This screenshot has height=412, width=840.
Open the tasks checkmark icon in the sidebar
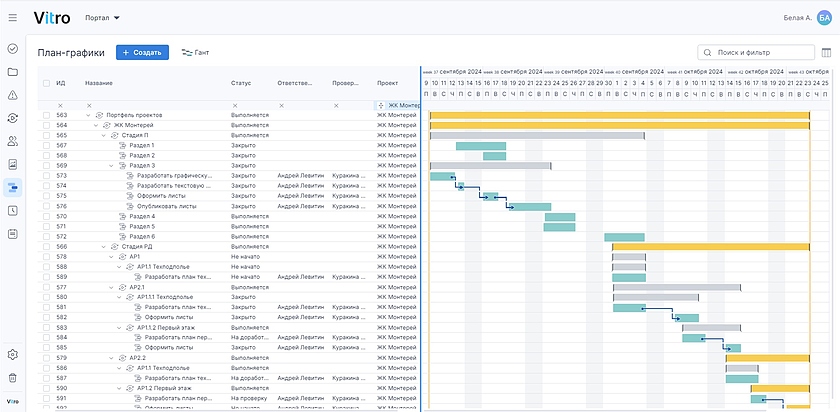(x=13, y=48)
